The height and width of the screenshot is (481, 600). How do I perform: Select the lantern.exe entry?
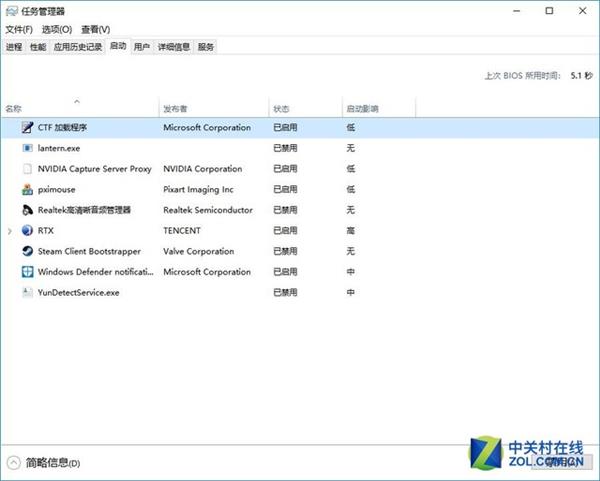pyautogui.click(x=59, y=148)
